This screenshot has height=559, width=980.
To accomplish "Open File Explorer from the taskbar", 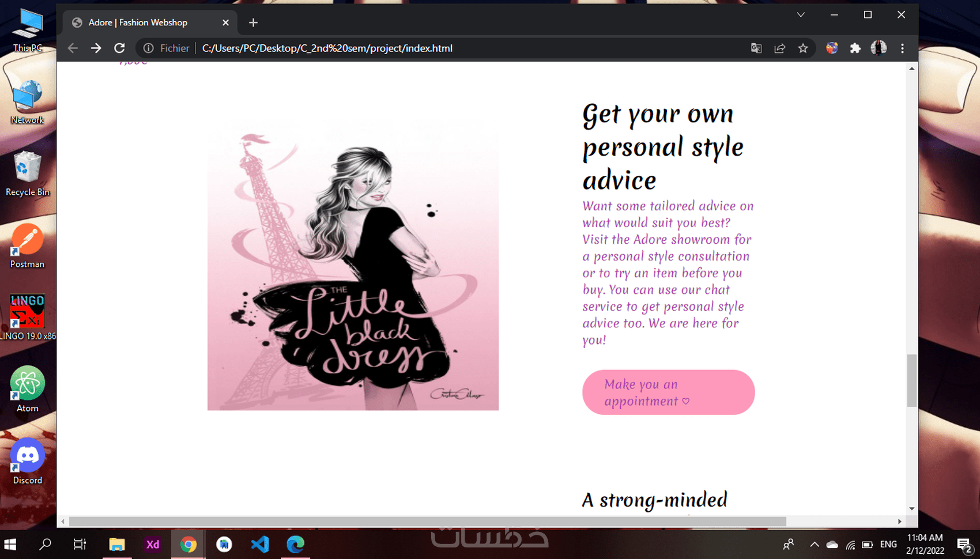I will [117, 545].
